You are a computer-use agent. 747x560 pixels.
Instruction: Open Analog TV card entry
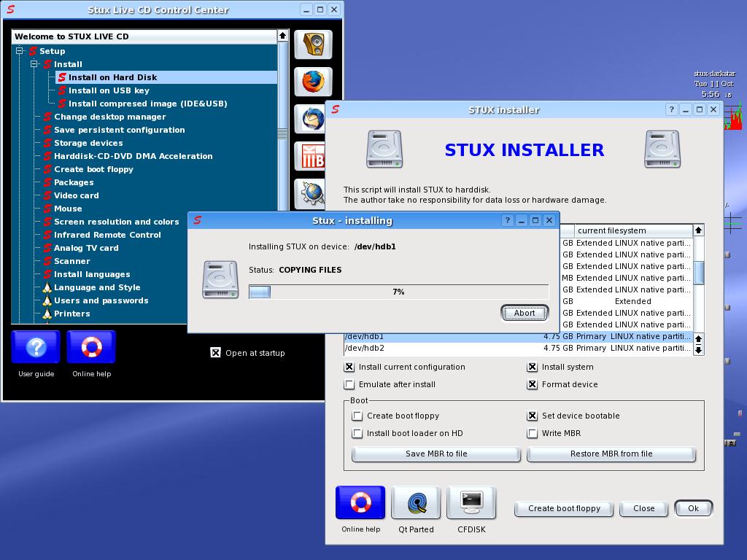86,248
